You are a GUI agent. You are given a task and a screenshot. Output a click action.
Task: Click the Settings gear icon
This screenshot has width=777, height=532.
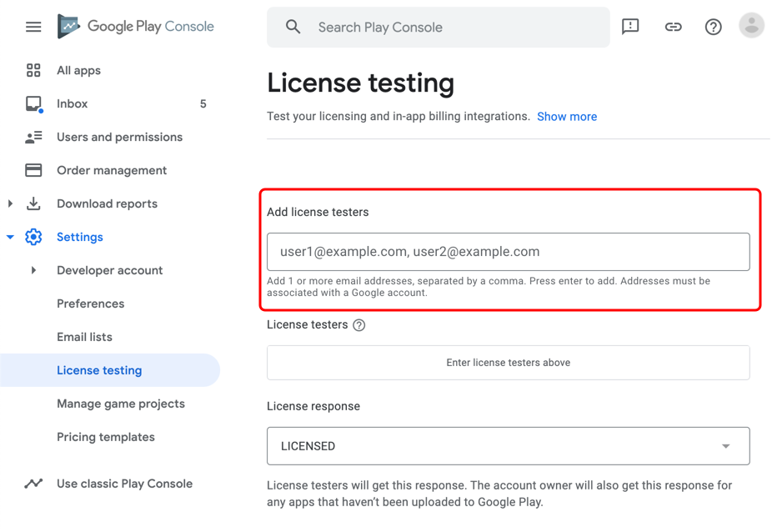[33, 237]
